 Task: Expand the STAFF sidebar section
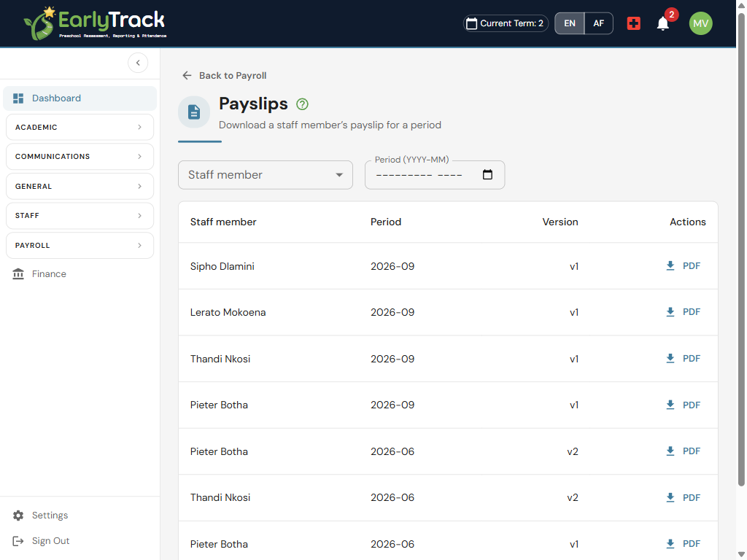click(80, 216)
